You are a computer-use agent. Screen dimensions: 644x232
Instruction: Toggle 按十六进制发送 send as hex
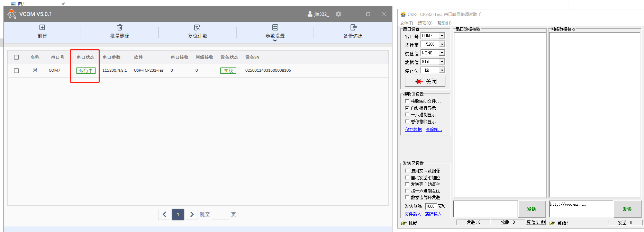point(407,191)
